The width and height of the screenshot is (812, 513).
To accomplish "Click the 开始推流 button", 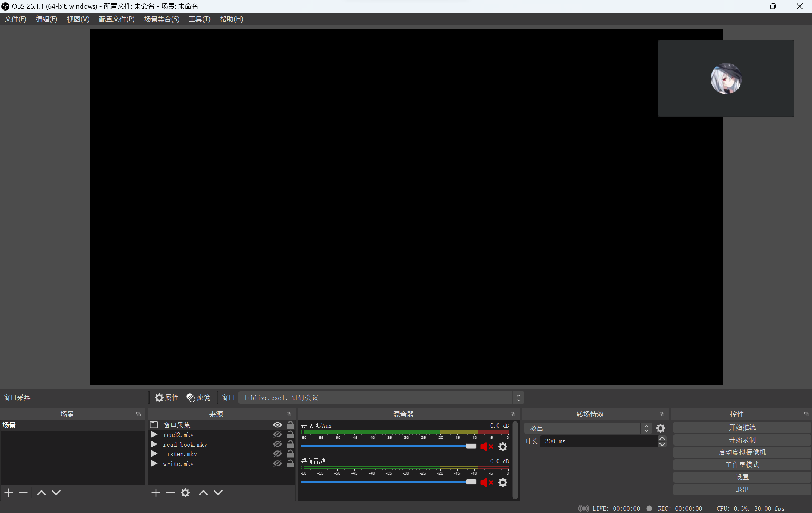I will (742, 427).
